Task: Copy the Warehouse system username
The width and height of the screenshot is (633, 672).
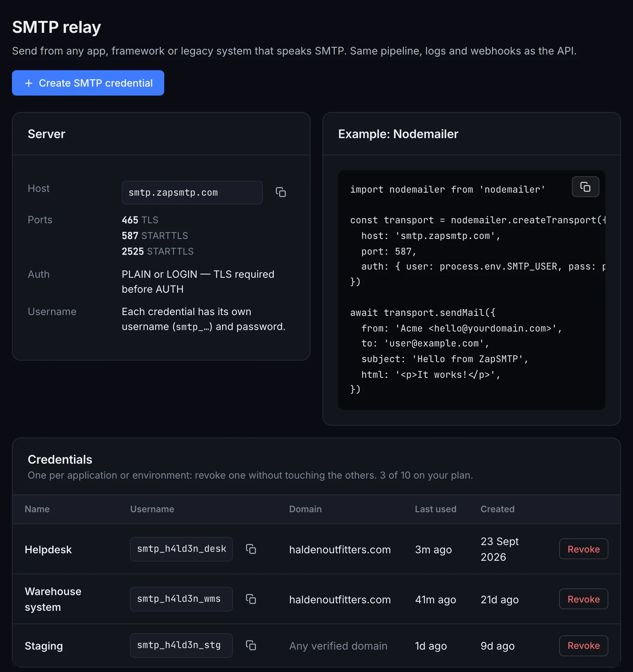Action: [x=251, y=599]
